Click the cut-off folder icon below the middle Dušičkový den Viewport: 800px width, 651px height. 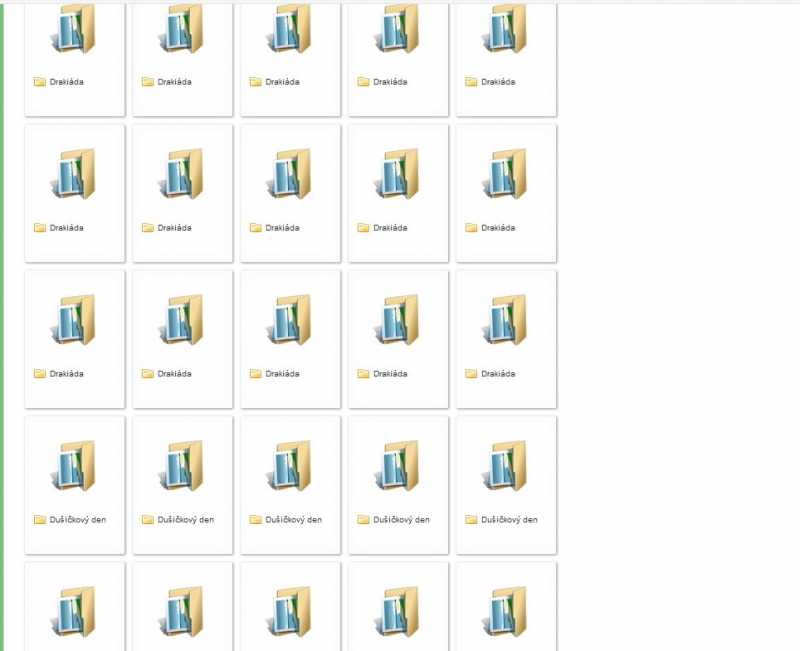tap(290, 610)
